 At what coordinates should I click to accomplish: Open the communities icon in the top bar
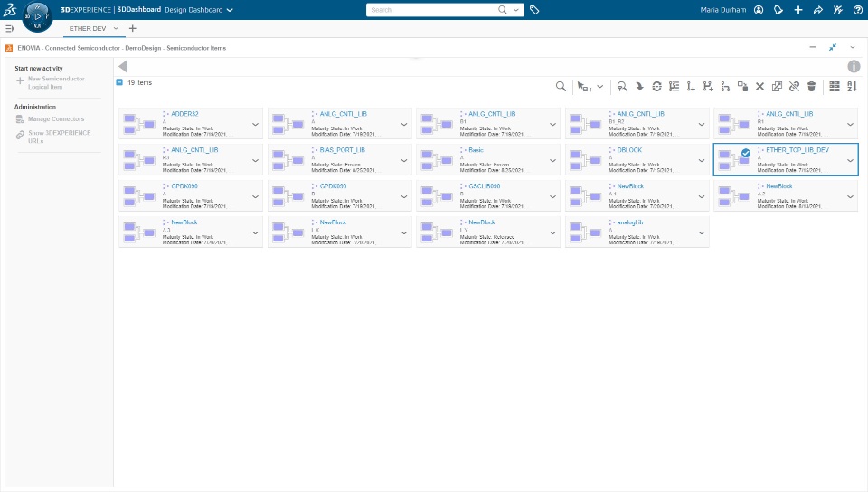pyautogui.click(x=838, y=10)
